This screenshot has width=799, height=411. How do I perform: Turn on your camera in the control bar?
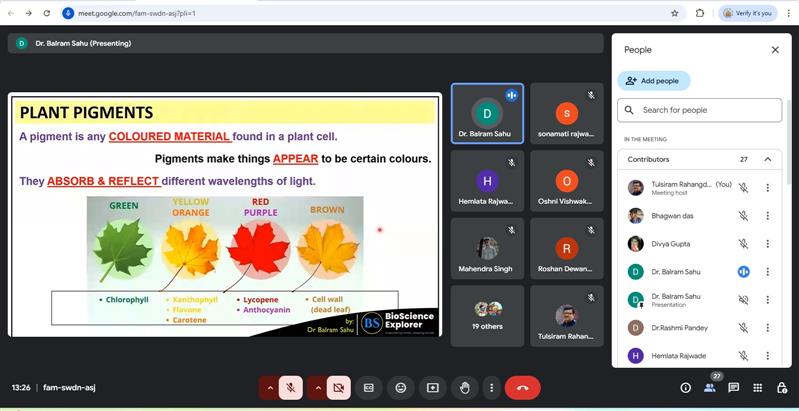338,388
